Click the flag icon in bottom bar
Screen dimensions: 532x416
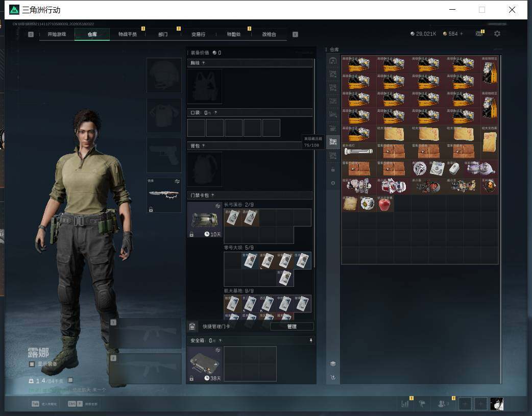(x=422, y=404)
